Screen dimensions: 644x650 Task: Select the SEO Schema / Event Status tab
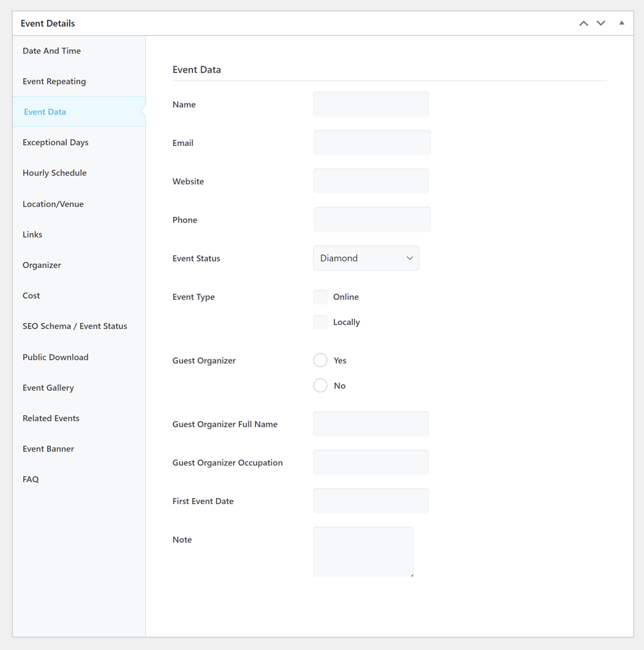[x=75, y=326]
